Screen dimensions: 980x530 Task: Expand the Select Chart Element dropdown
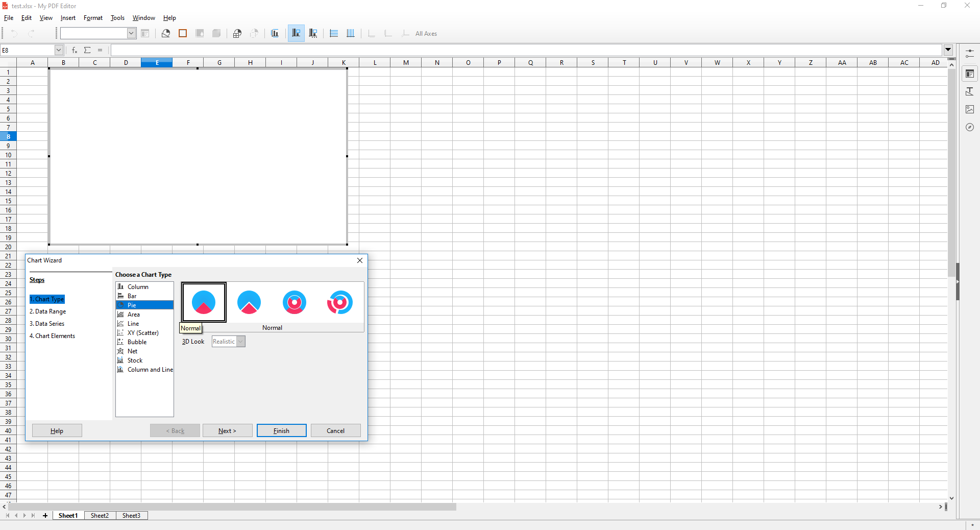(131, 34)
